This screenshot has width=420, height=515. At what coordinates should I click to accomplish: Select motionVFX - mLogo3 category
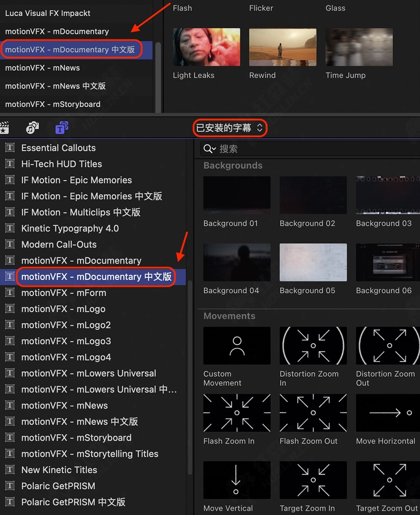[66, 341]
